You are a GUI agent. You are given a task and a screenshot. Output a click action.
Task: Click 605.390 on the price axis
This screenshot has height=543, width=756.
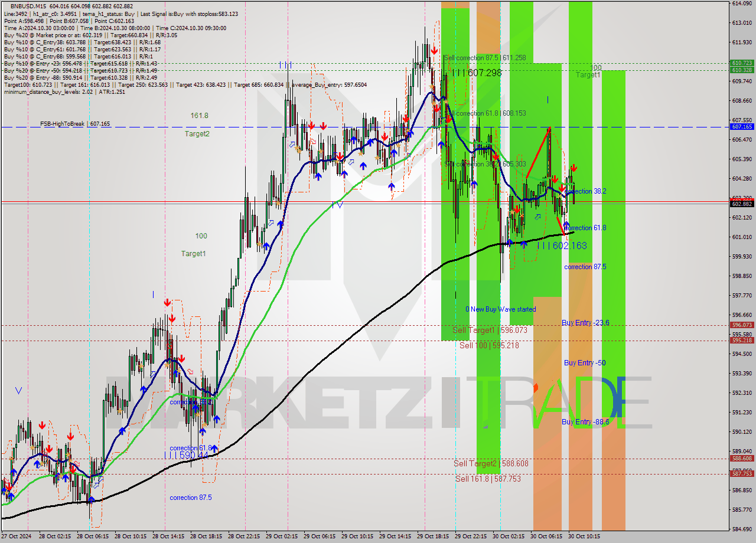pyautogui.click(x=741, y=159)
